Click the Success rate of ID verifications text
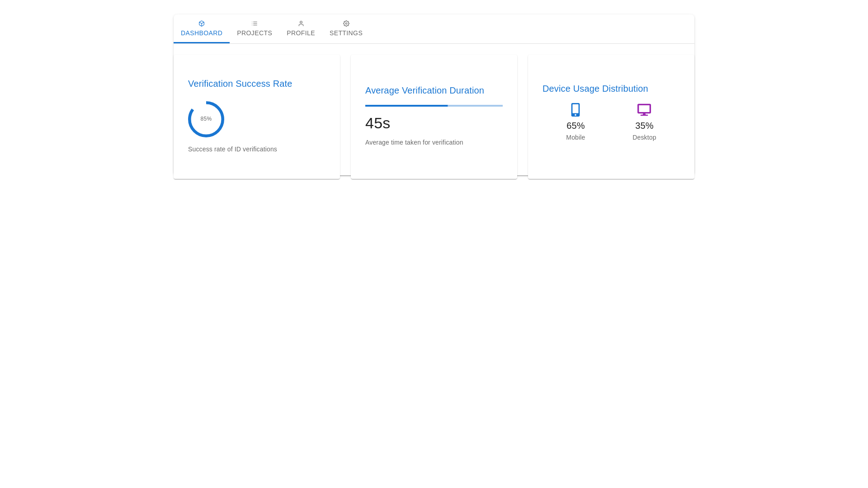The height and width of the screenshot is (488, 868). coord(232,149)
